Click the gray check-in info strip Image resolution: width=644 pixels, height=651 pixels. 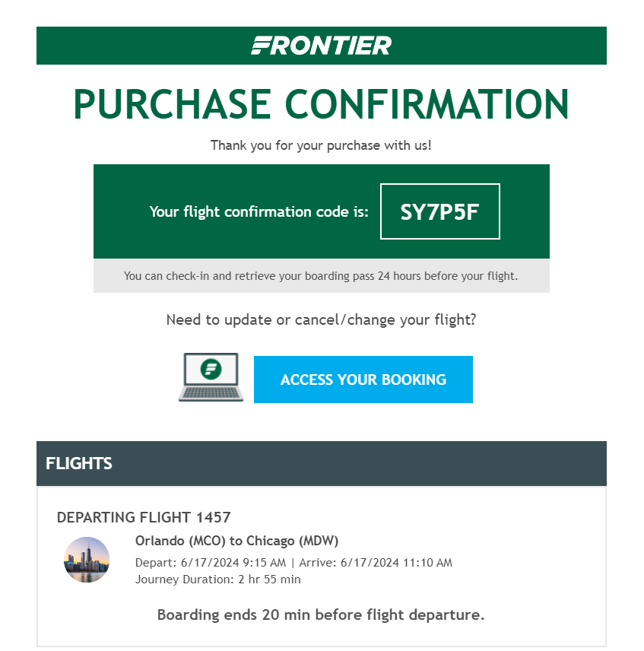pos(321,275)
